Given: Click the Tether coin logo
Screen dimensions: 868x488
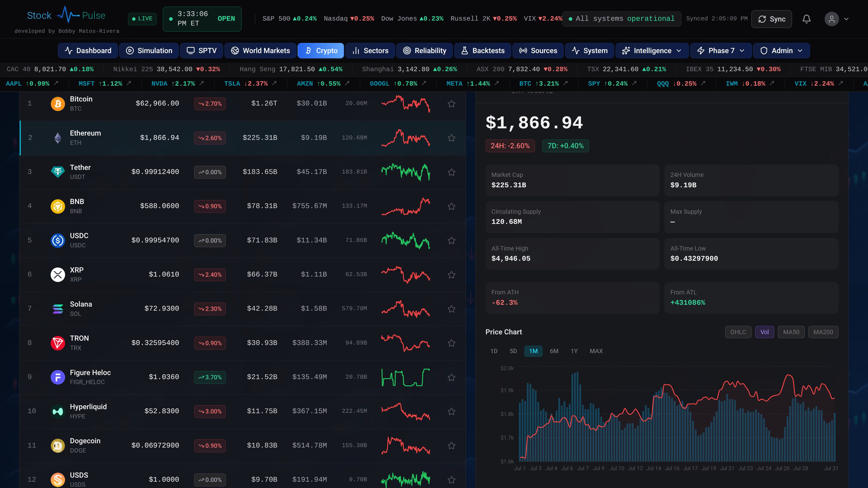Looking at the screenshot, I should pos(58,172).
